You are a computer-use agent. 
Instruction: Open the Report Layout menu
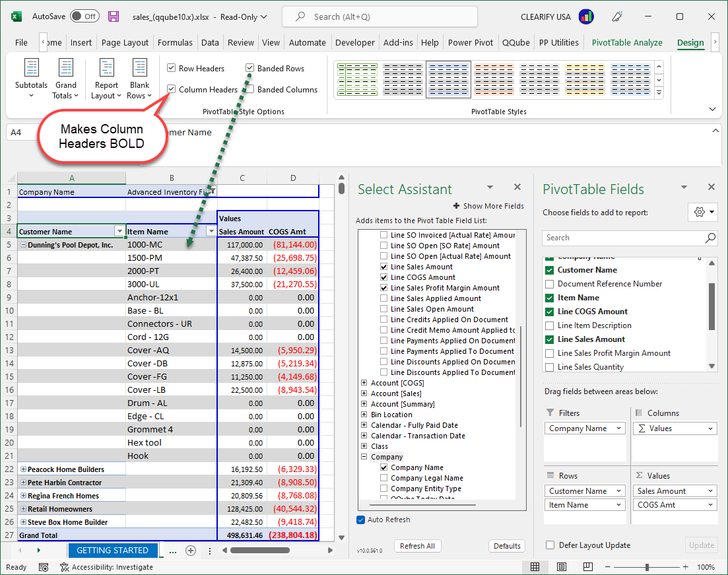point(106,79)
